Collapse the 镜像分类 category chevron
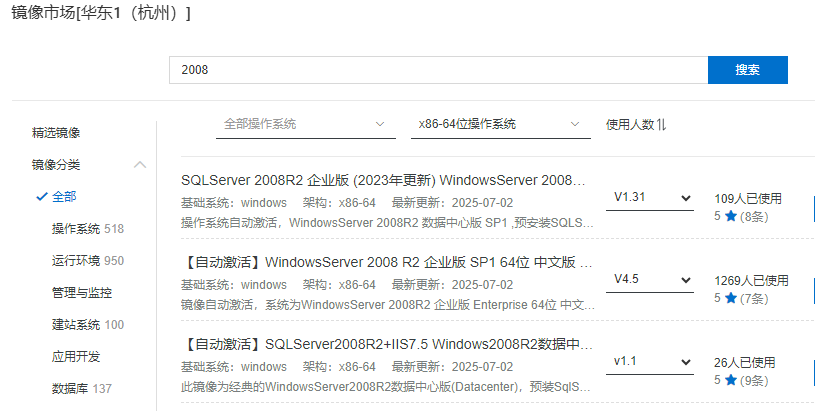 (x=139, y=165)
